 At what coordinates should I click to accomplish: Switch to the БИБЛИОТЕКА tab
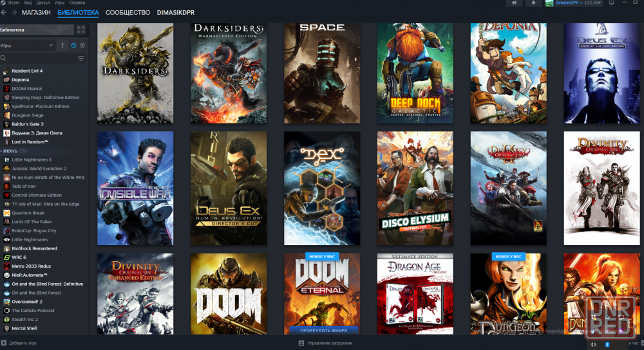tap(78, 13)
